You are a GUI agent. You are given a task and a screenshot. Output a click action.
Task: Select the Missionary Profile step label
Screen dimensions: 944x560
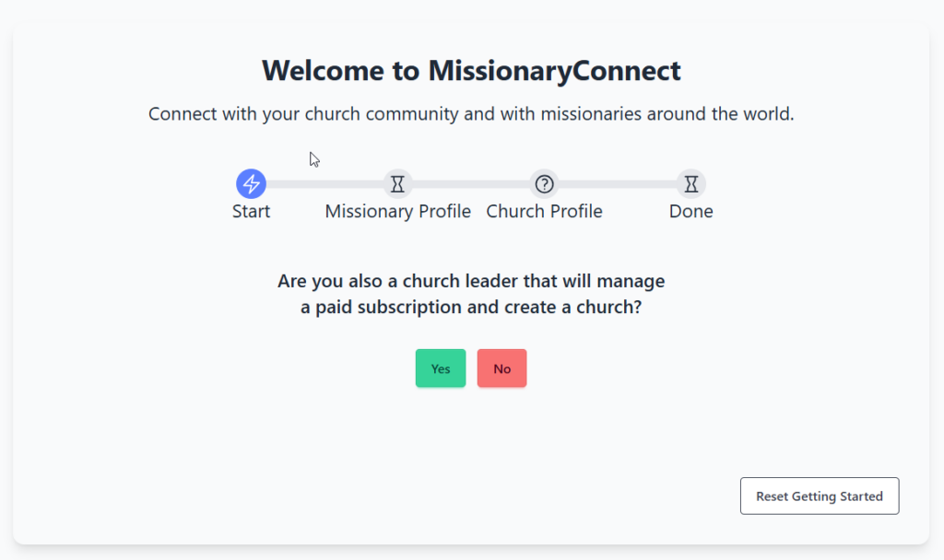[397, 212]
